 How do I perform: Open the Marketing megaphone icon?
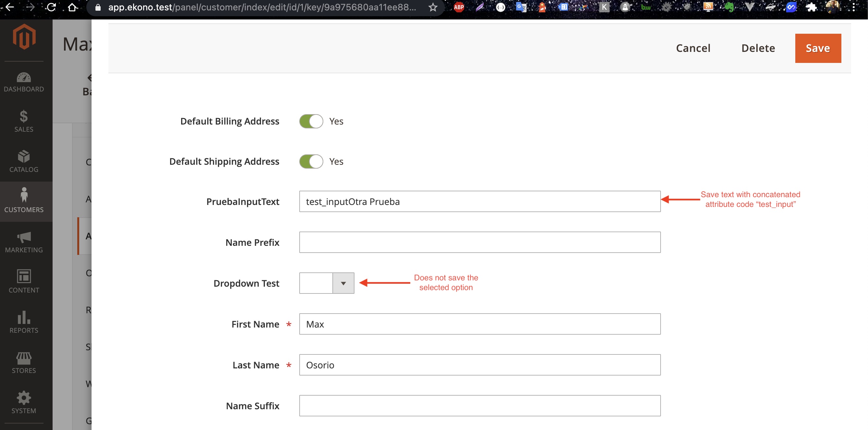tap(24, 242)
